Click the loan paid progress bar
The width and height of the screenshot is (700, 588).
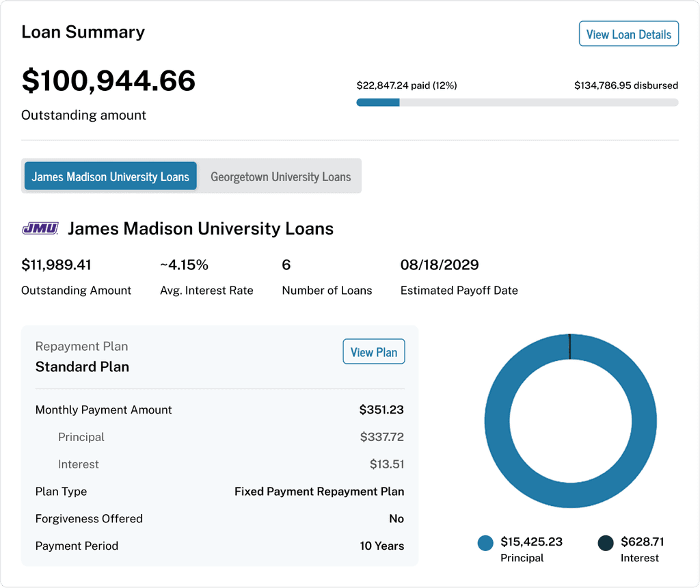[517, 103]
